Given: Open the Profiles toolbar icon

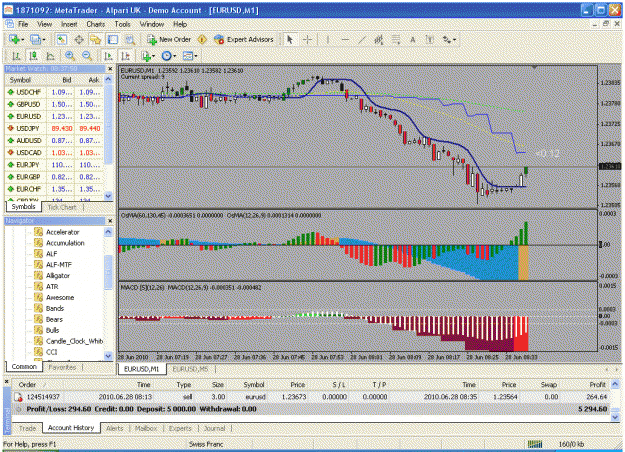Looking at the screenshot, I should coord(35,39).
